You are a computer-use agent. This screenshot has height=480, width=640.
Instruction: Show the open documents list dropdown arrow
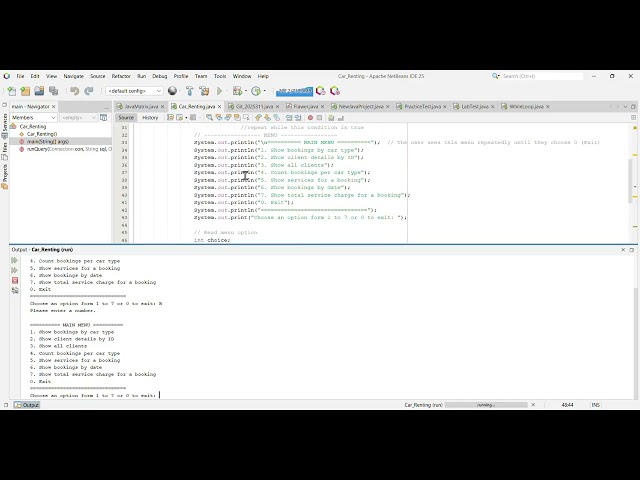[627, 106]
